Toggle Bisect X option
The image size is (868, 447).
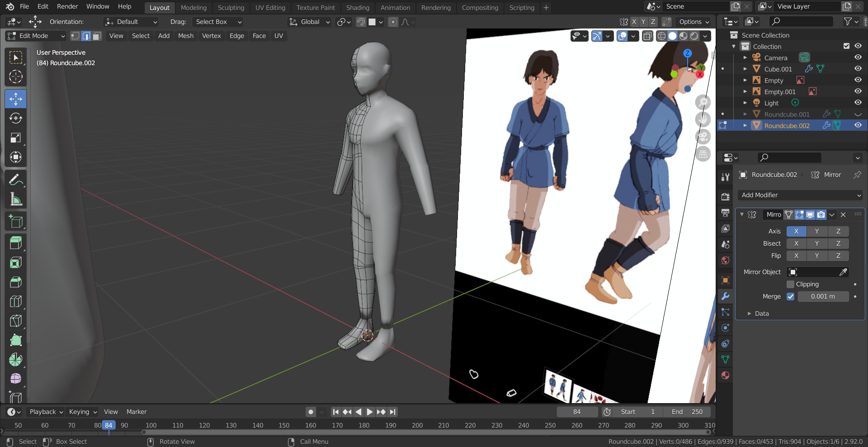coord(796,243)
